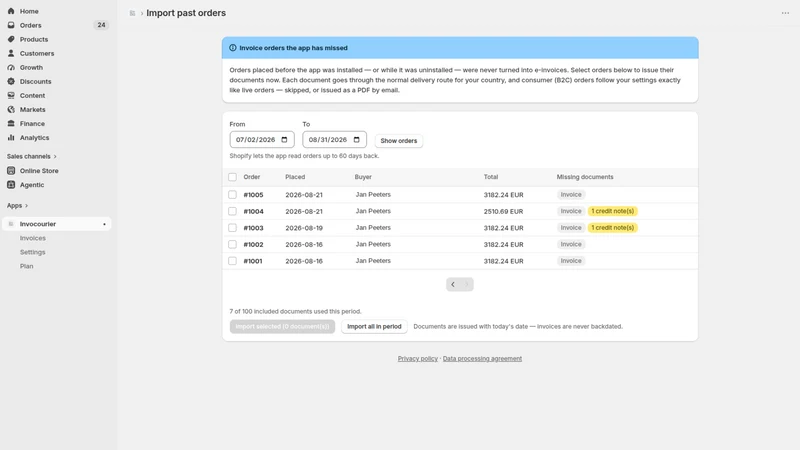Toggle the select-all orders checkbox
Image resolution: width=800 pixels, height=450 pixels.
(x=232, y=177)
